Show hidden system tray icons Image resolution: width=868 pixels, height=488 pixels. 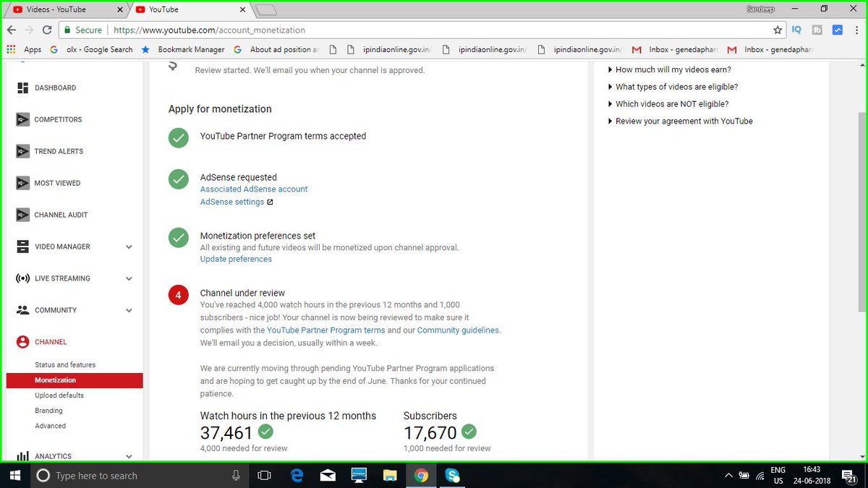(729, 475)
